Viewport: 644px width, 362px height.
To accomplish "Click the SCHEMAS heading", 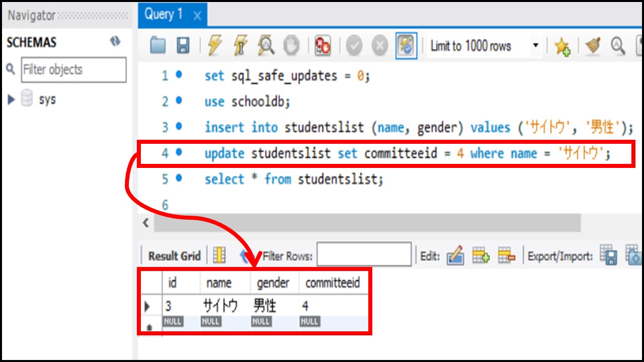I will click(31, 42).
